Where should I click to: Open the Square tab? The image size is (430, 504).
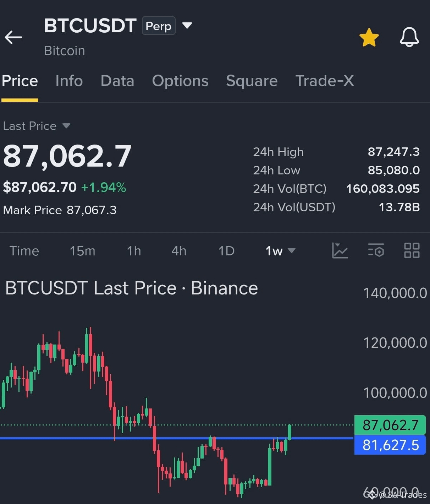pyautogui.click(x=252, y=81)
